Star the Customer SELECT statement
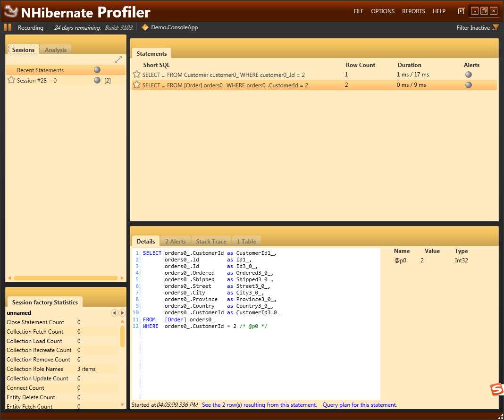This screenshot has height=420, width=504. (136, 74)
